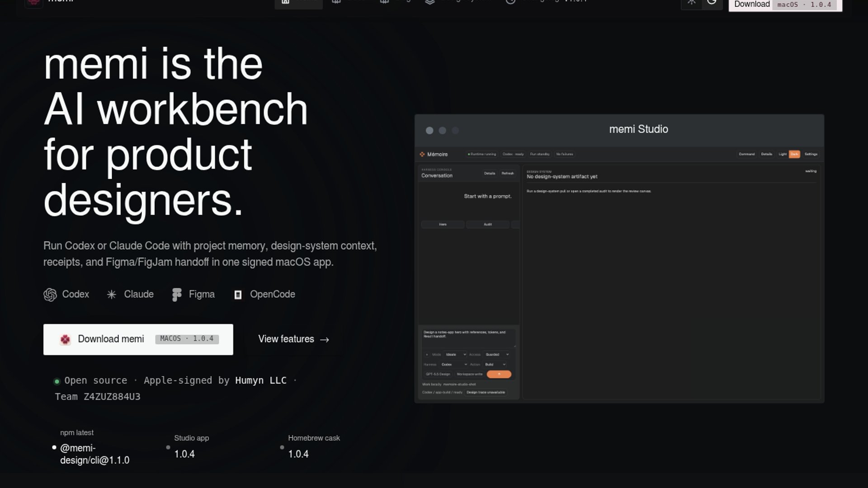Select the Light theme option in Studio

783,154
